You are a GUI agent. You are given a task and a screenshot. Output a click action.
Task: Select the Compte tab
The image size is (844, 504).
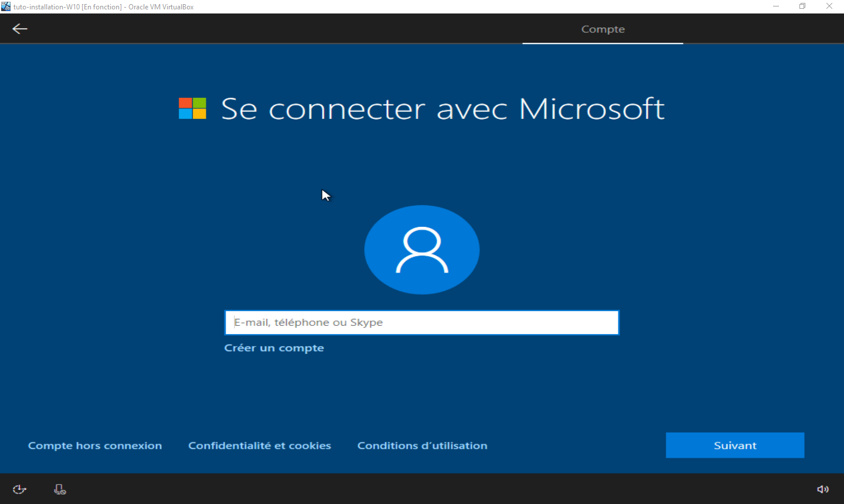(603, 29)
